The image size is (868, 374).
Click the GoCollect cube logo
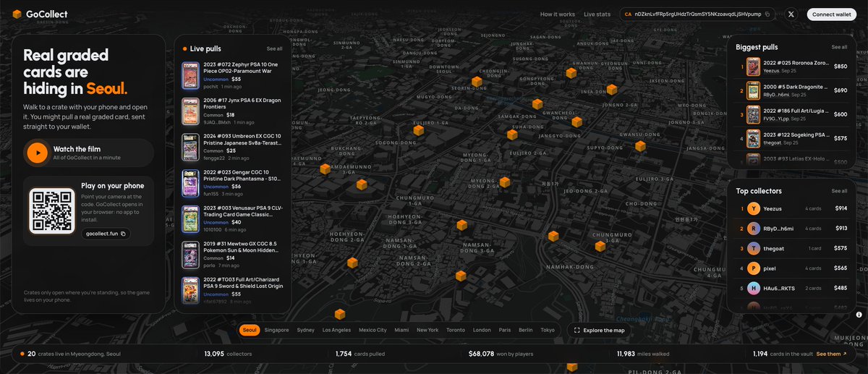pyautogui.click(x=17, y=14)
